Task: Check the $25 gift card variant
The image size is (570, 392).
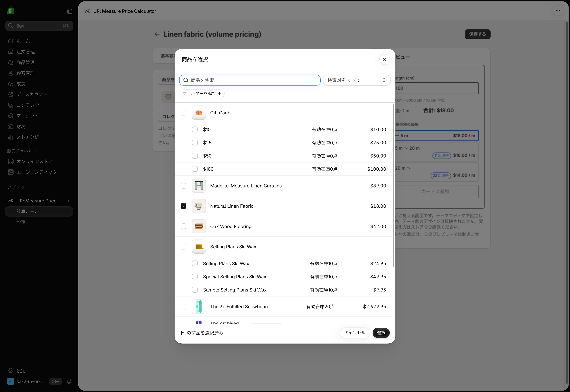Action: tap(195, 143)
